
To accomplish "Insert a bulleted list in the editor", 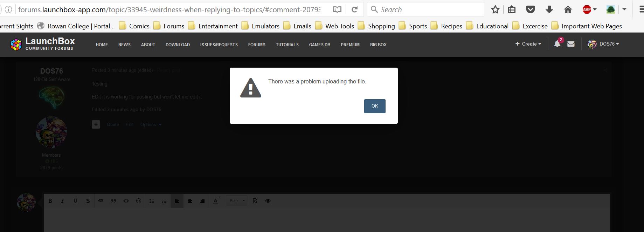I will point(152,201).
